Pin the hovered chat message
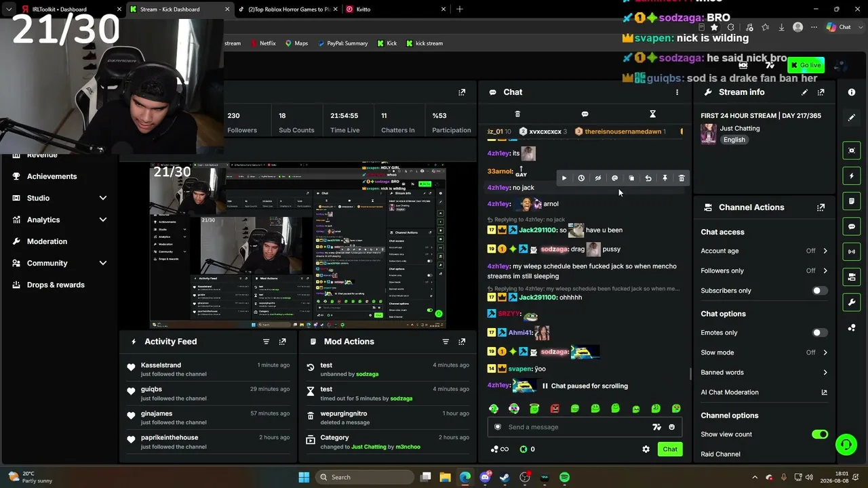This screenshot has height=488, width=868. (x=665, y=178)
